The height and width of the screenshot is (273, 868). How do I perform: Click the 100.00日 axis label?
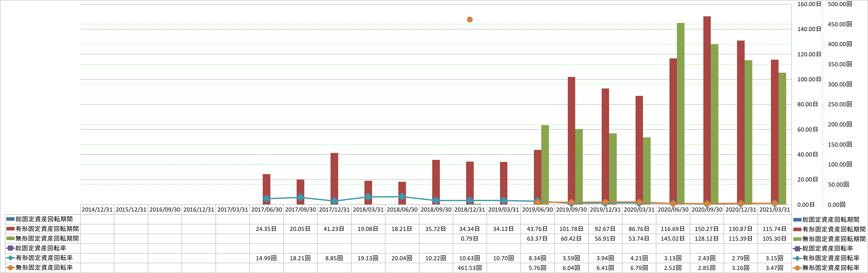point(809,80)
